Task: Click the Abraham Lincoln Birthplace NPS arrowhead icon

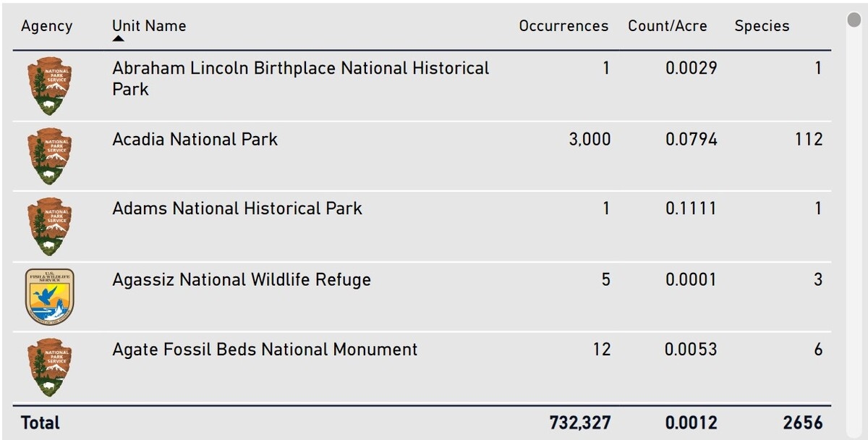Action: coord(49,86)
